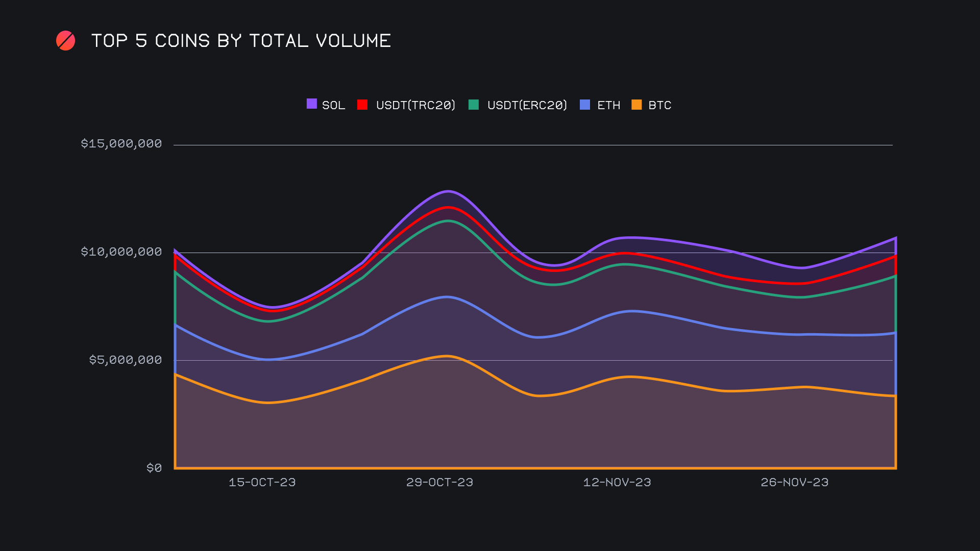Click the $0 y-axis label

pos(154,468)
